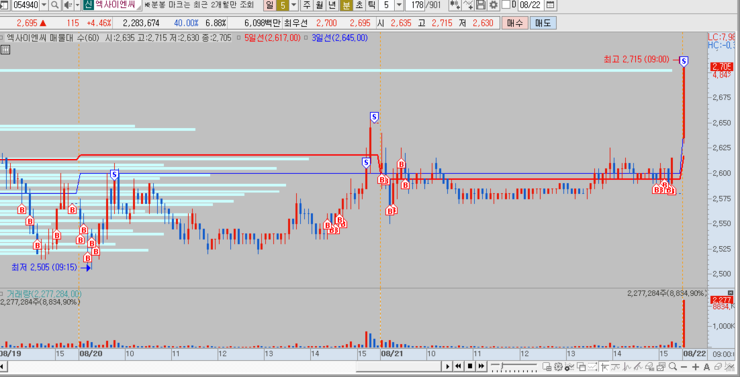Viewport: 740px width, 377px height.
Task: Select the 년 (yearly) chart period
Action: pos(333,5)
